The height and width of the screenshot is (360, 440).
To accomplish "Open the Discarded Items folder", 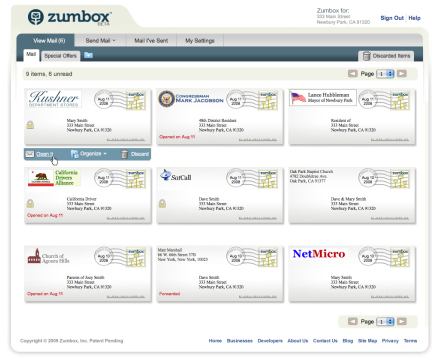I will click(386, 56).
